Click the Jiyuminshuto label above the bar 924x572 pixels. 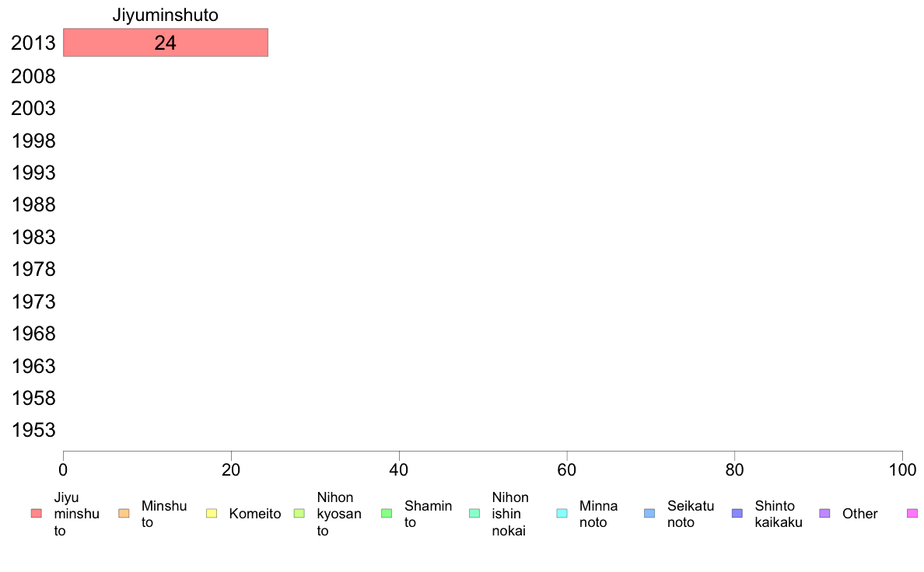pos(166,15)
